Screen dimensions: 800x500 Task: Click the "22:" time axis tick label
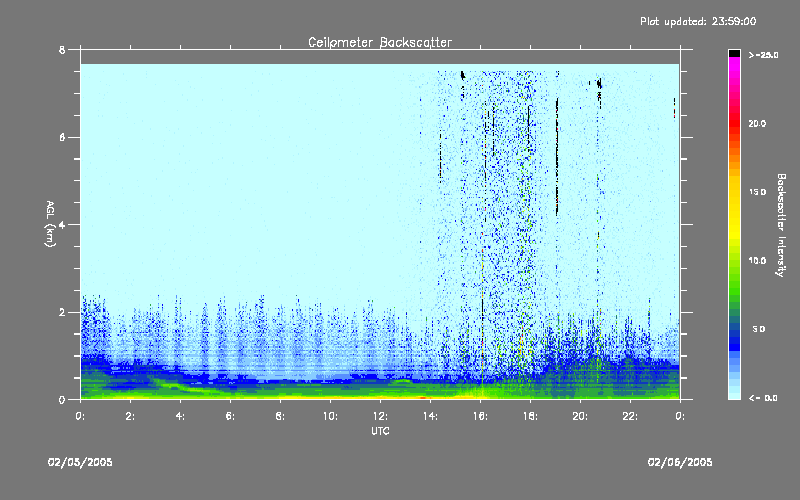click(x=630, y=416)
